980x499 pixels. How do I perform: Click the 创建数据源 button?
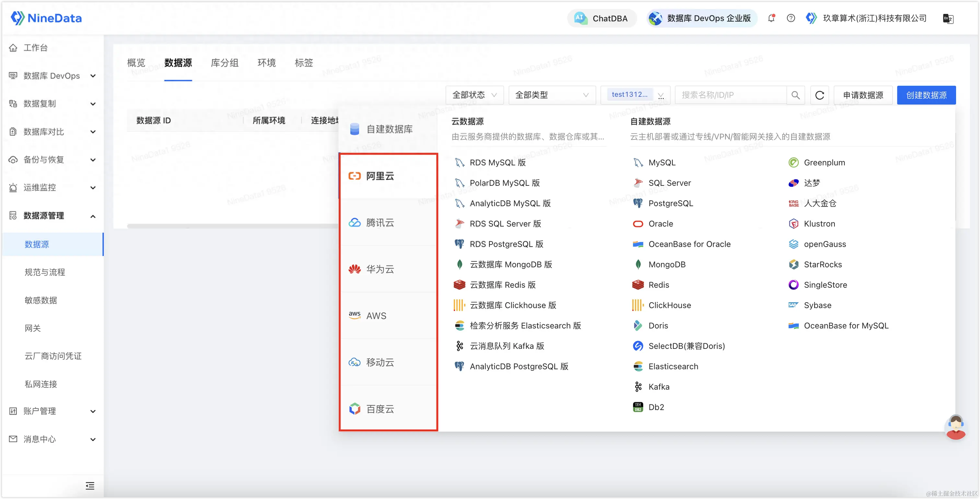pos(926,95)
